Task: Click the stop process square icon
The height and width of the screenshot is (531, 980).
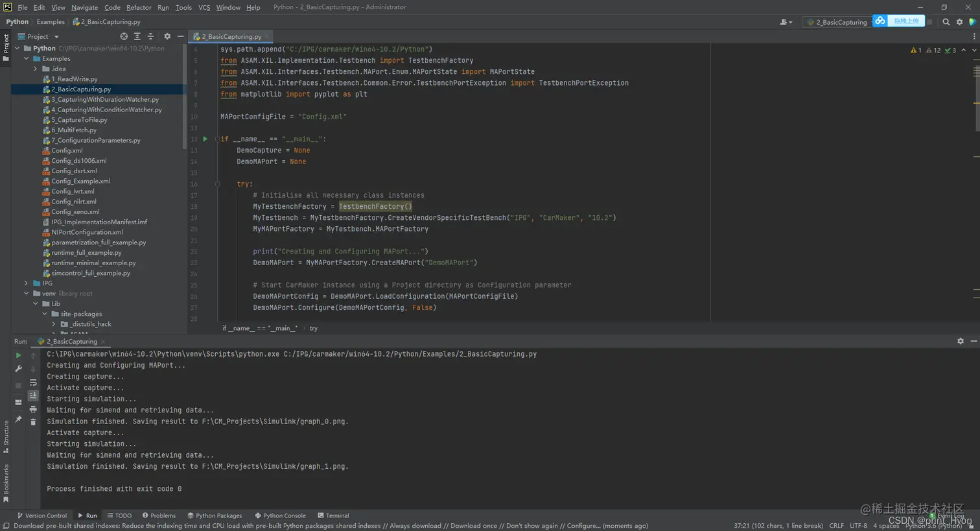Action: pos(18,385)
